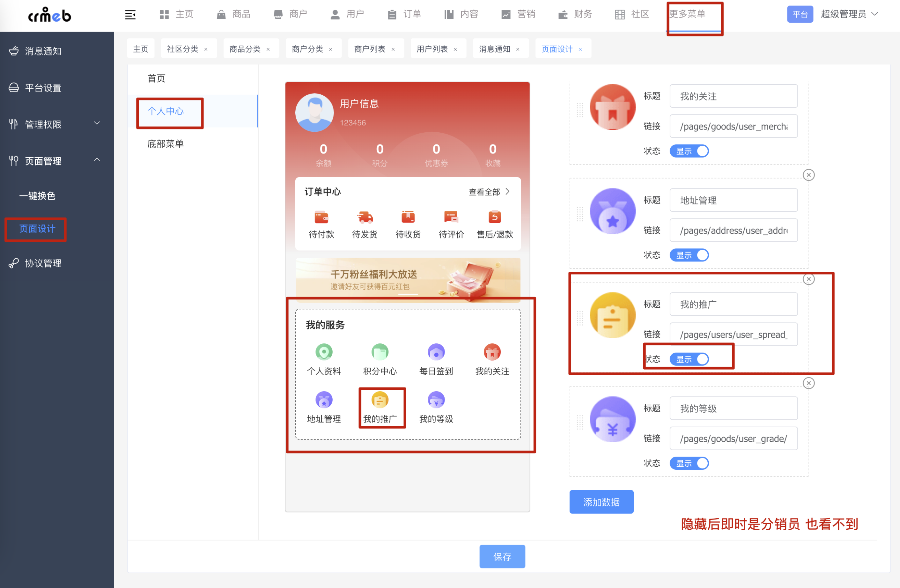
Task: Toggle 地址管理 display status switch
Action: click(x=689, y=255)
